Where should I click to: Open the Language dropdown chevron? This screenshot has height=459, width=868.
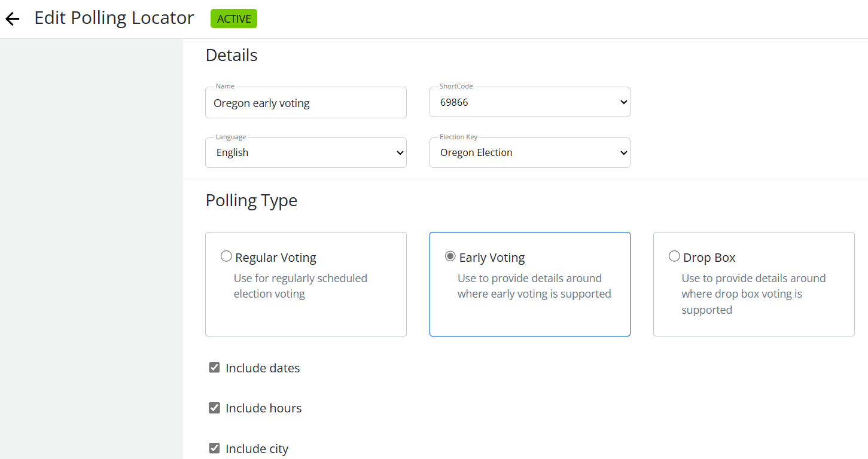(399, 152)
